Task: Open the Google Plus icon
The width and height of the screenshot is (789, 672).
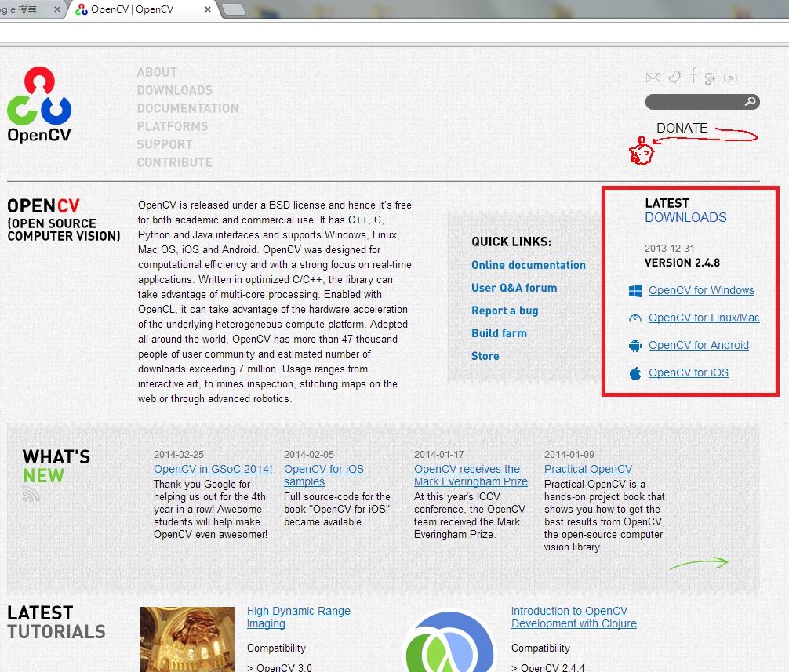Action: pyautogui.click(x=710, y=78)
